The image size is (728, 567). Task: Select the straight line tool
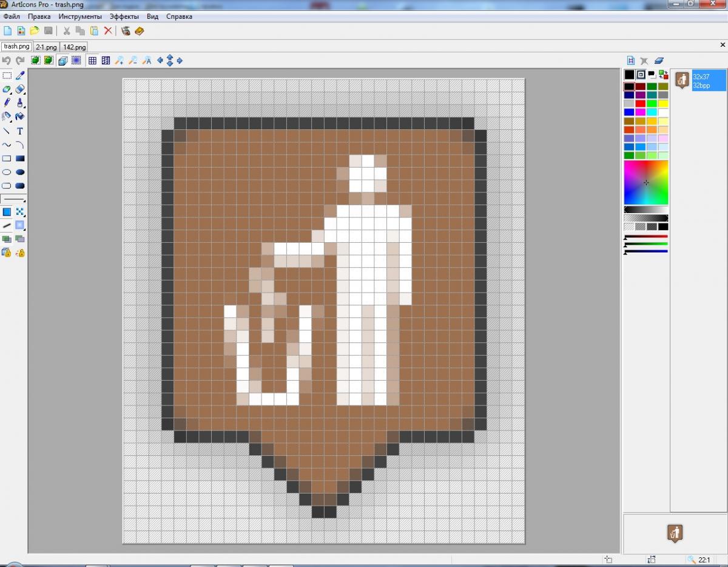[x=7, y=131]
